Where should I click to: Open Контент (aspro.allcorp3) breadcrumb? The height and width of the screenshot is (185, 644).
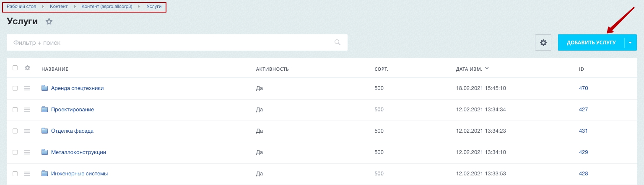107,7
